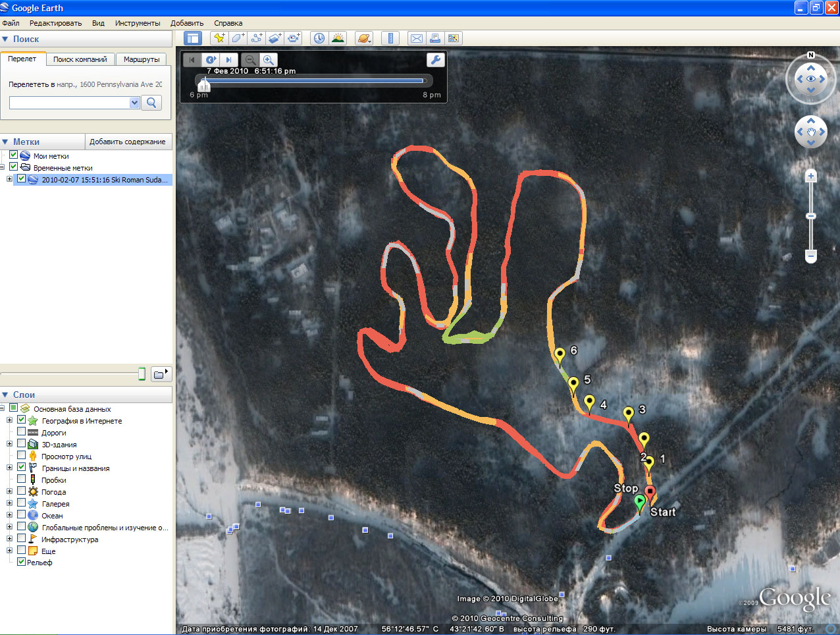The height and width of the screenshot is (635, 840).
Task: Enable the Пробки layer checkbox
Action: pyautogui.click(x=21, y=480)
